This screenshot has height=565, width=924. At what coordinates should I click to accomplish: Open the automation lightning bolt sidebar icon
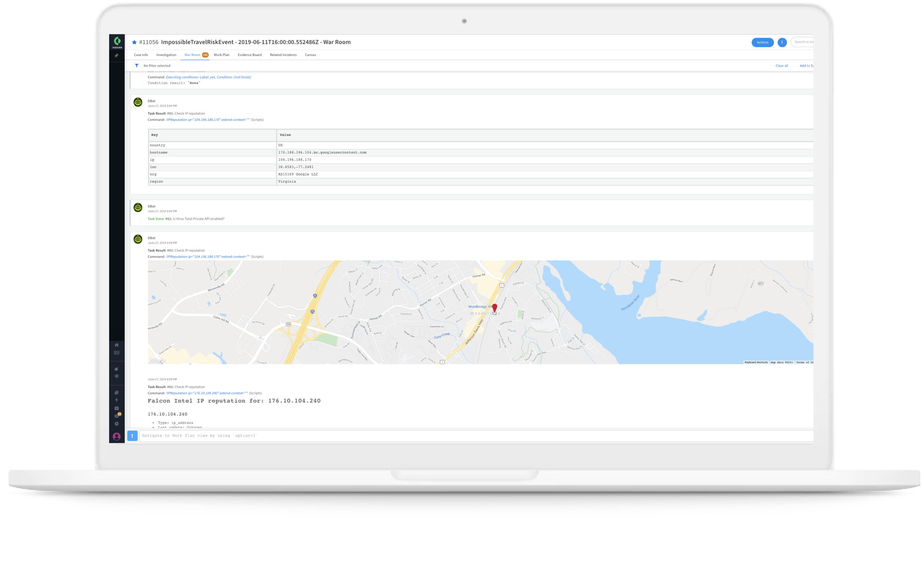[x=117, y=400]
